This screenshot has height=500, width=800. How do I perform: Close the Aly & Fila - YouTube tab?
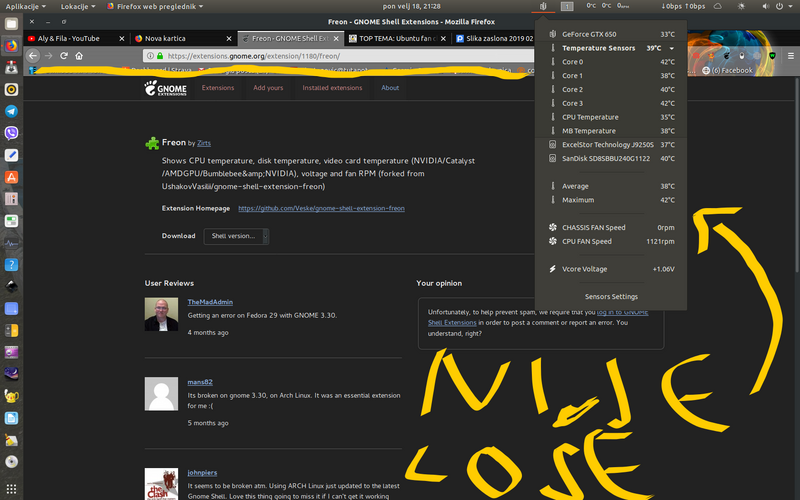pos(121,38)
